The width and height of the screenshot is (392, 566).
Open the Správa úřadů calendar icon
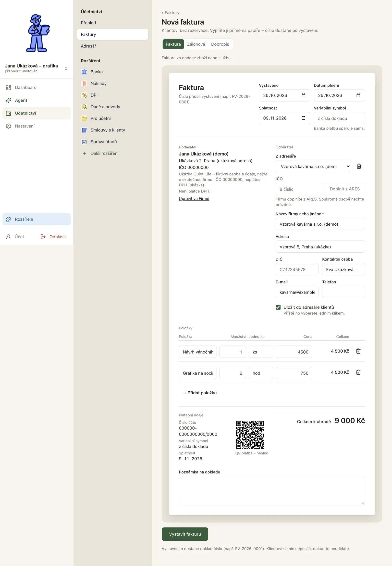click(84, 142)
